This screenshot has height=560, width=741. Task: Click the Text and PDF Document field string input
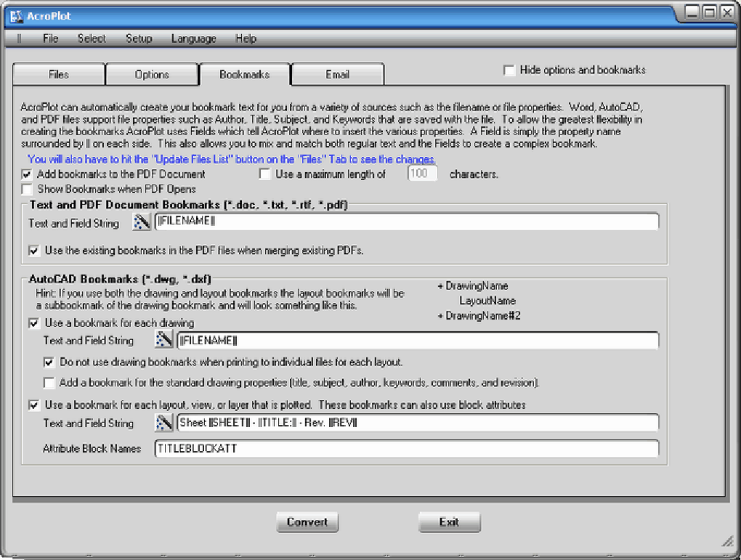(x=406, y=222)
